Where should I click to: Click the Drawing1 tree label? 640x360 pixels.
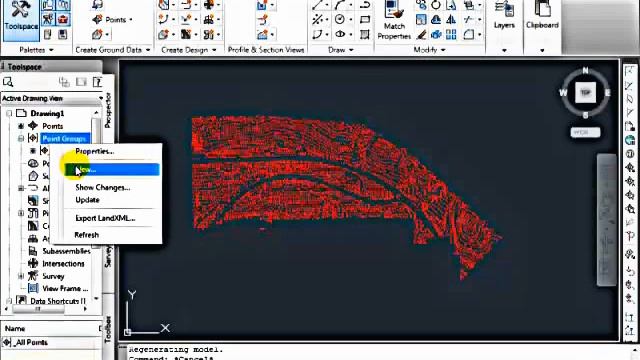click(x=47, y=113)
